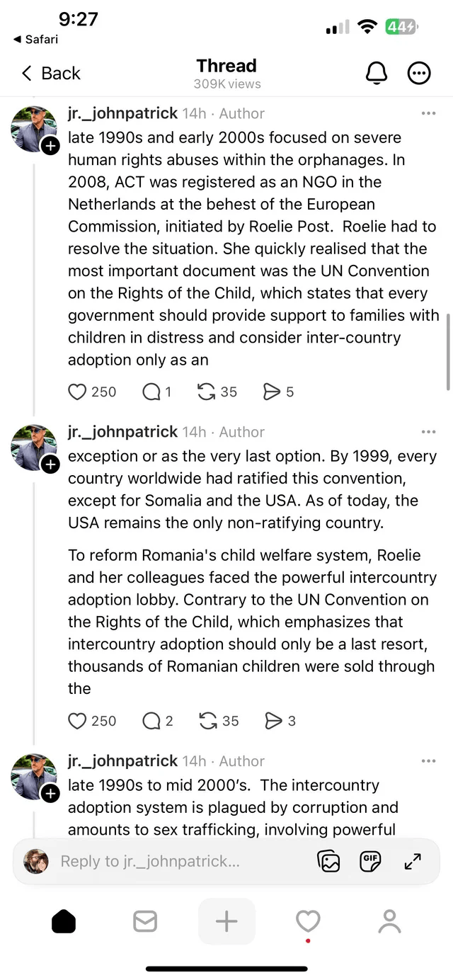The image size is (453, 980).
Task: Open more options for the third post
Action: pos(428,761)
